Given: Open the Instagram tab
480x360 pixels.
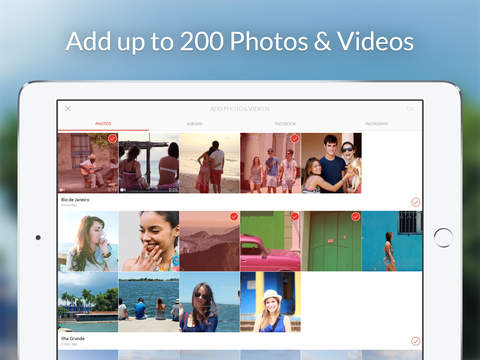Looking at the screenshot, I should [377, 124].
